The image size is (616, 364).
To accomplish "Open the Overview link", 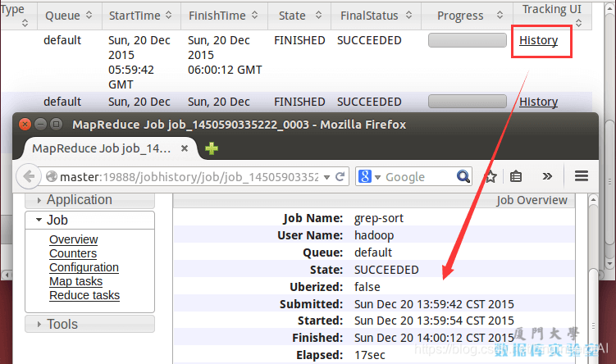I will coord(74,239).
